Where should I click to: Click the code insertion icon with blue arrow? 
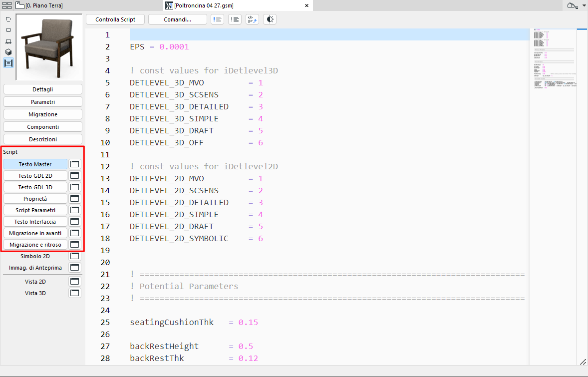point(252,19)
